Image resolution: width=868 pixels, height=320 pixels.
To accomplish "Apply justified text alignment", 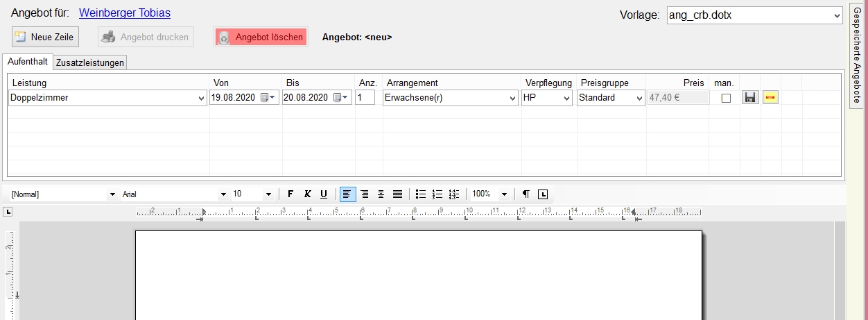I will (397, 194).
